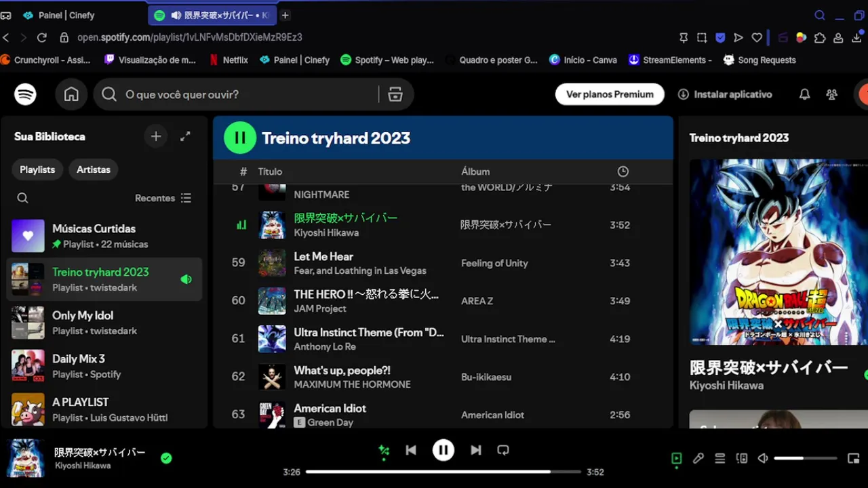868x488 pixels.
Task: Open Netflix bookmark
Action: click(x=229, y=60)
